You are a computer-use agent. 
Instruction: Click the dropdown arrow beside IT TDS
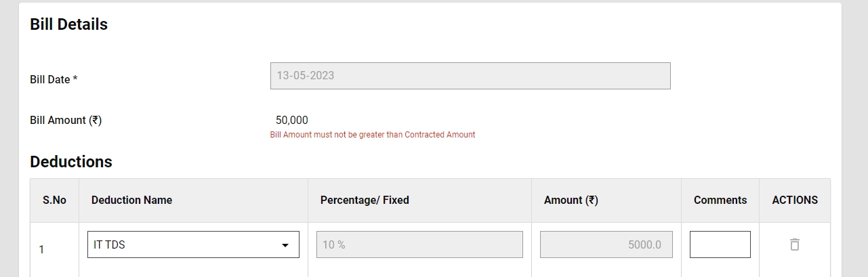point(285,245)
